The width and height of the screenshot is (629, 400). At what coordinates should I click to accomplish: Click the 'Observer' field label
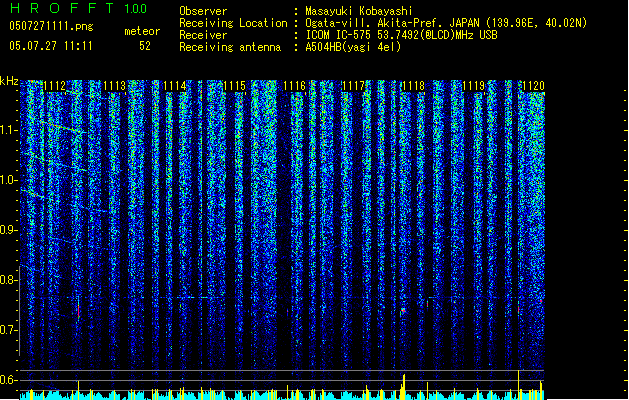pyautogui.click(x=203, y=11)
